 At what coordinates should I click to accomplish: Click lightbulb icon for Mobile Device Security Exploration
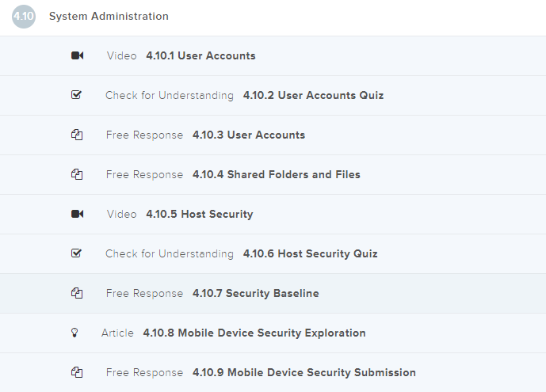75,333
